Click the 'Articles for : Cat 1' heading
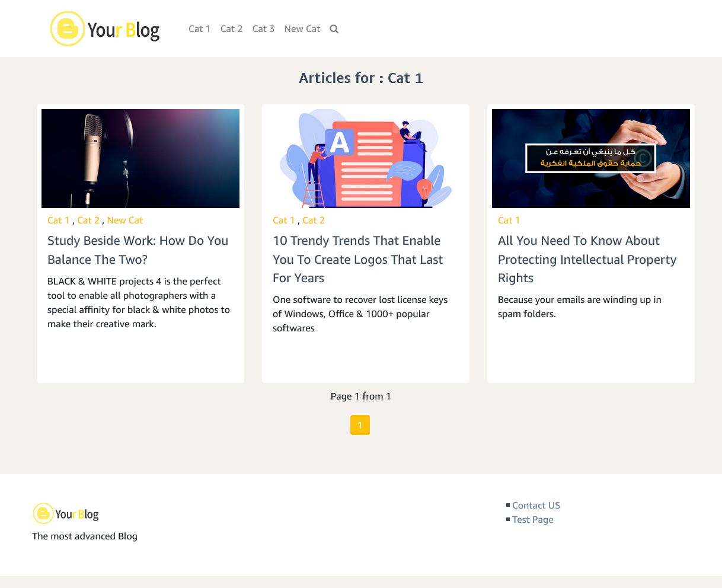Screen dimensions: 722x588 coord(361,78)
